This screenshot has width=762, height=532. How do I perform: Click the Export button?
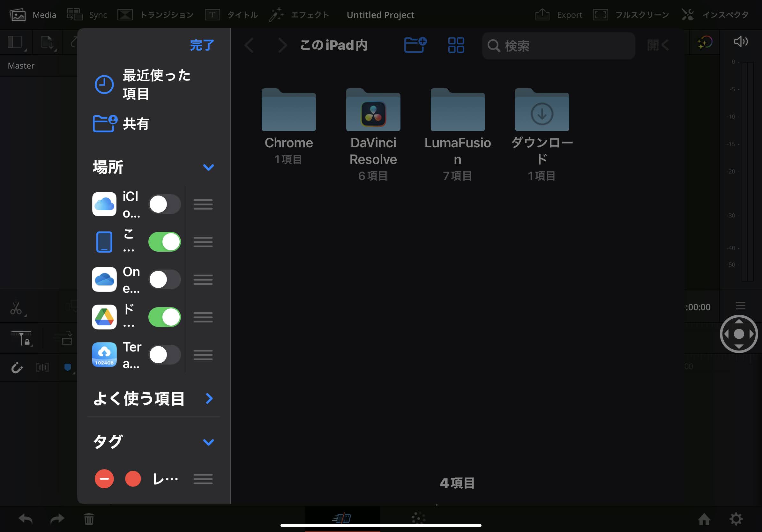pos(559,15)
